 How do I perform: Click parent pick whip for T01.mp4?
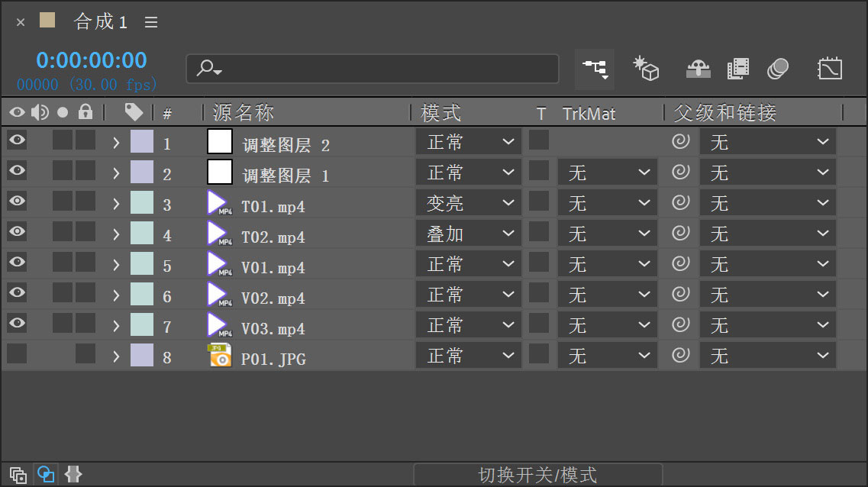[680, 202]
